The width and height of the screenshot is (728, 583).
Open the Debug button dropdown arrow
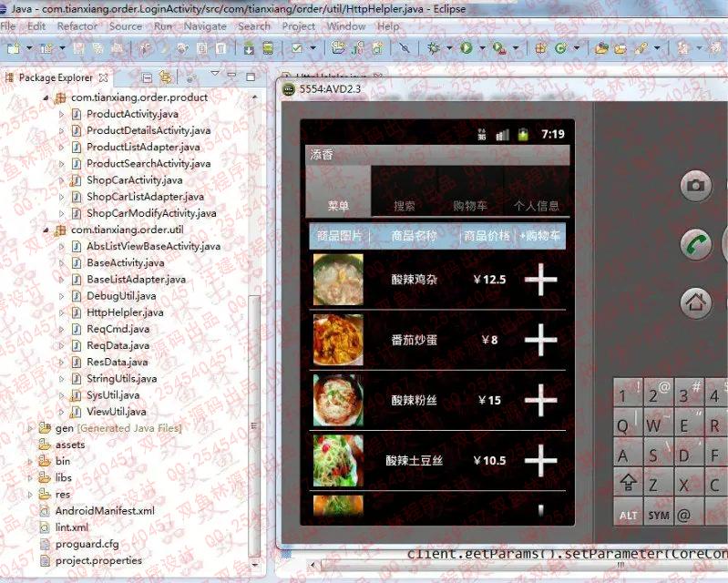449,47
